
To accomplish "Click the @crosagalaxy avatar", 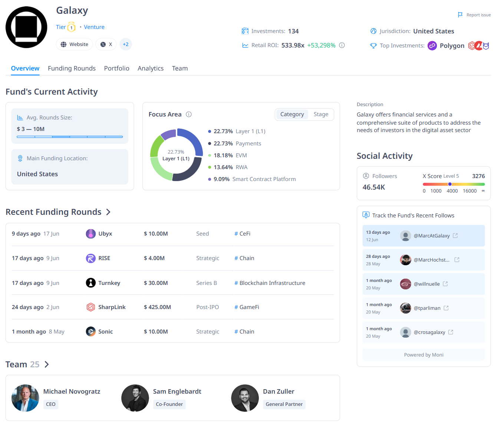I will point(405,332).
